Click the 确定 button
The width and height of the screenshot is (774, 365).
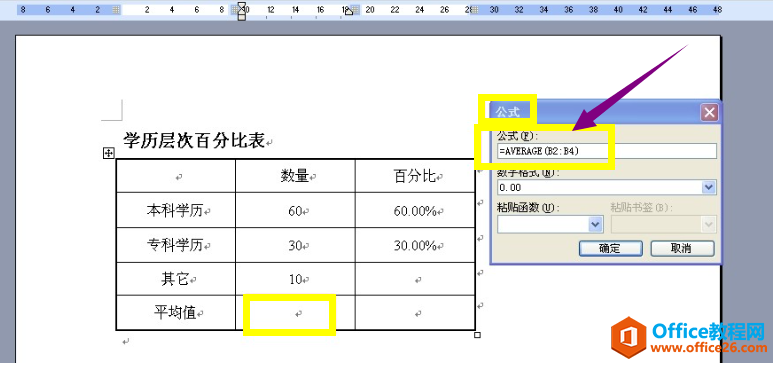(x=610, y=248)
